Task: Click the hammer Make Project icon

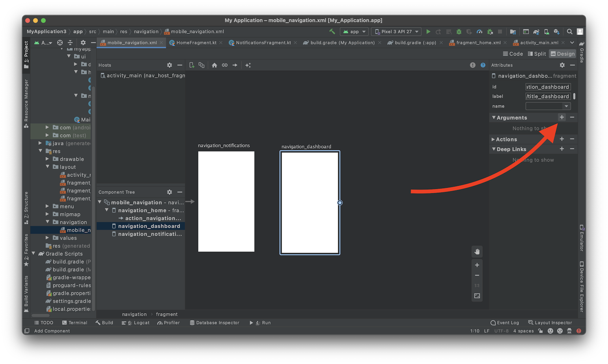Action: click(x=332, y=32)
